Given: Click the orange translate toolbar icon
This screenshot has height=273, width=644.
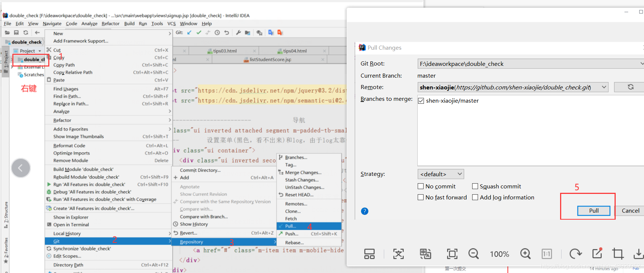Looking at the screenshot, I should 280,33.
